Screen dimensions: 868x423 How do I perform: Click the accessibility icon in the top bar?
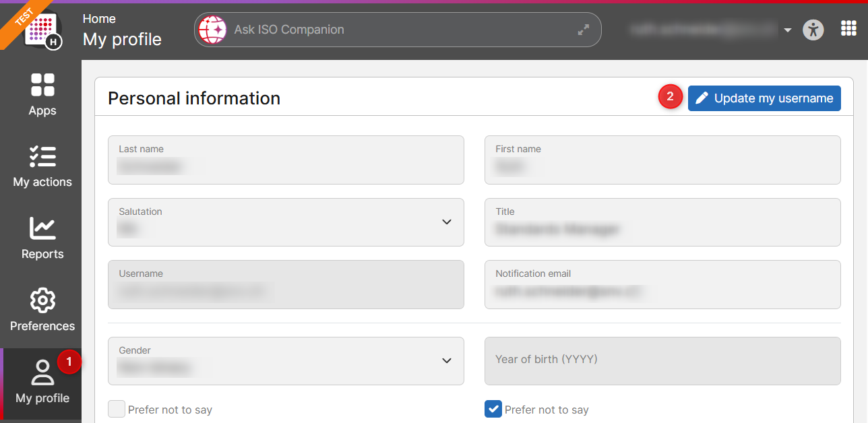pyautogui.click(x=813, y=29)
